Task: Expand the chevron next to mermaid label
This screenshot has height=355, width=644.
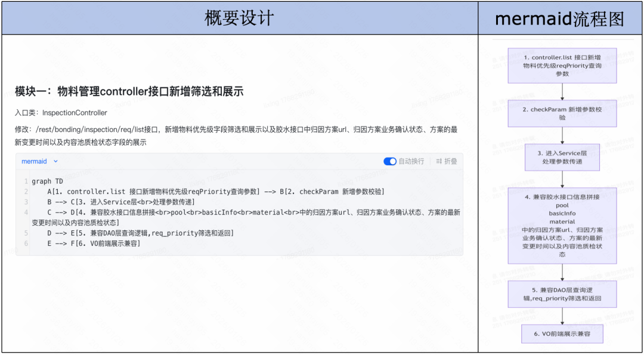Action: [x=55, y=161]
